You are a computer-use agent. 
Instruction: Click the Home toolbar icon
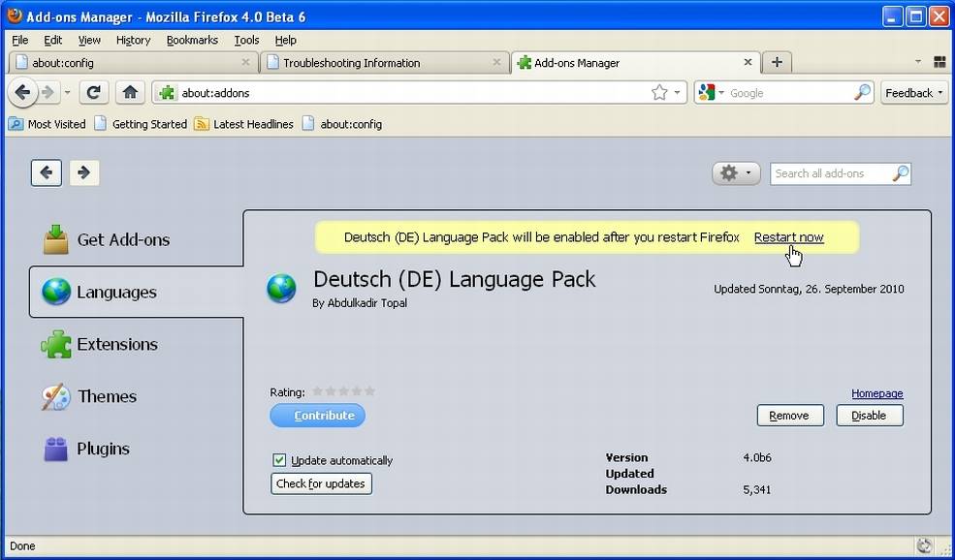pyautogui.click(x=130, y=93)
